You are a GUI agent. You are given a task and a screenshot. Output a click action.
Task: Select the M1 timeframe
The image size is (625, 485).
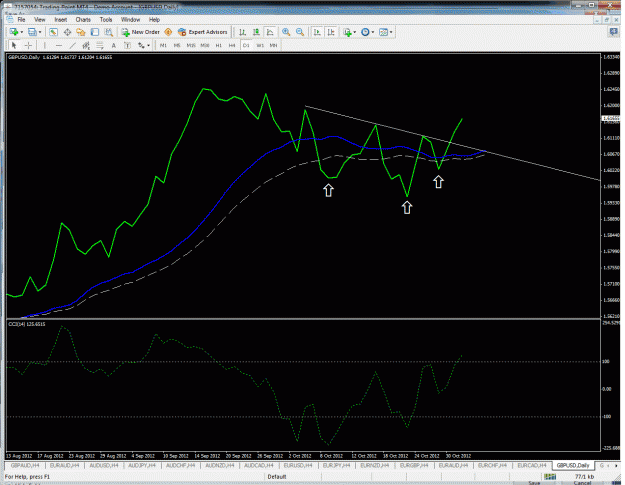(x=163, y=45)
